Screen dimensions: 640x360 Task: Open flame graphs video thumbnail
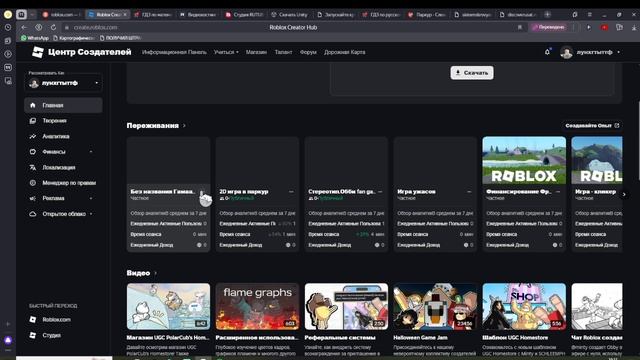point(257,306)
